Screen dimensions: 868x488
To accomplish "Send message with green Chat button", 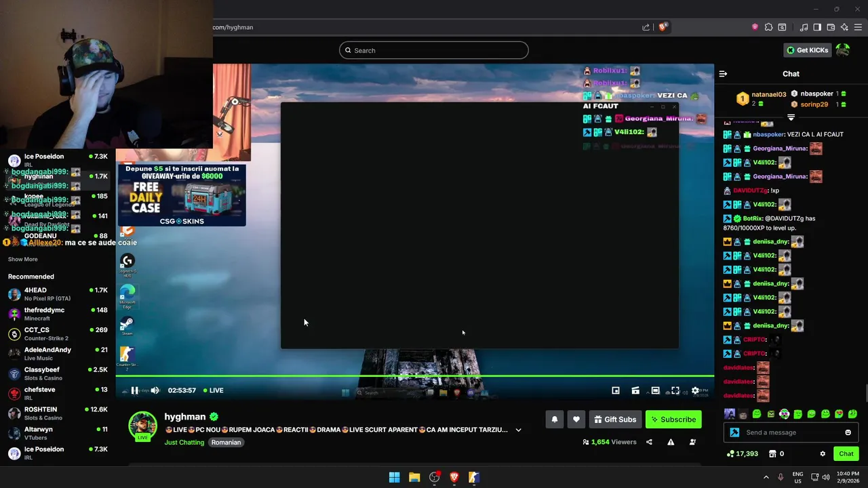I will tap(846, 454).
